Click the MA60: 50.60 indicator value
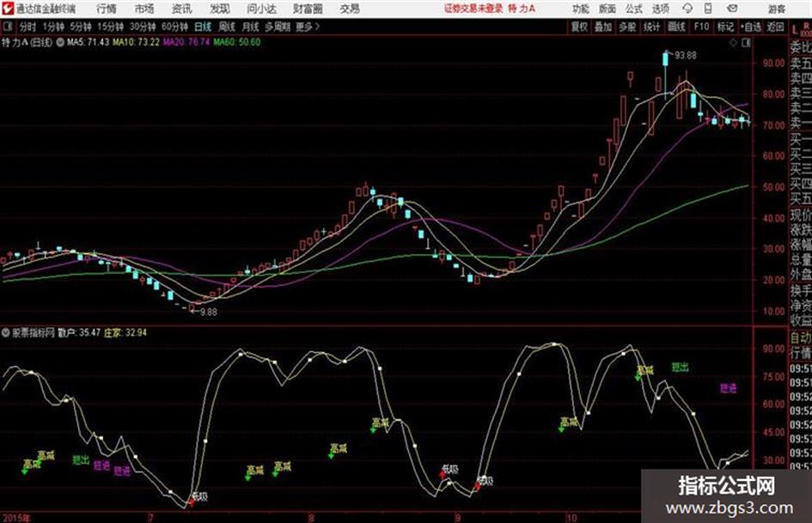 pos(237,42)
